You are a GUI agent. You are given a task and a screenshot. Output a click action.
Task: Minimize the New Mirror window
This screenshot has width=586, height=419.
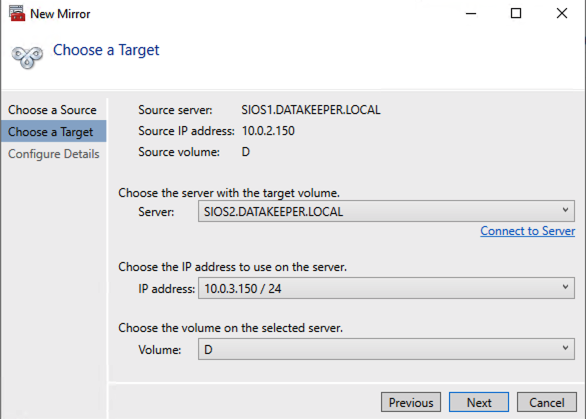coord(471,13)
